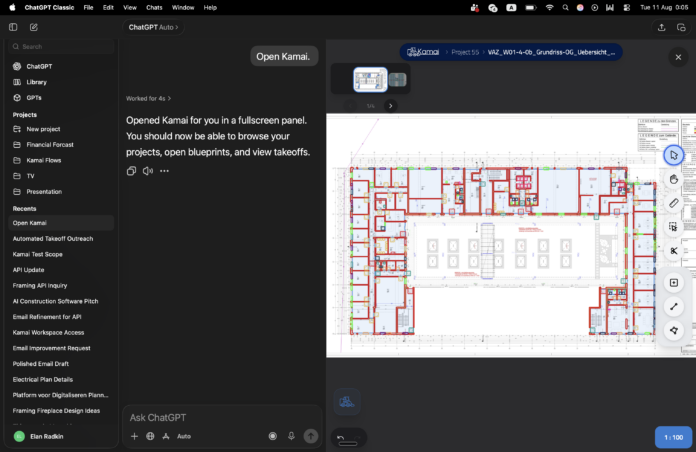
Task: Open macOS Spotlight search in menu bar
Action: click(565, 8)
